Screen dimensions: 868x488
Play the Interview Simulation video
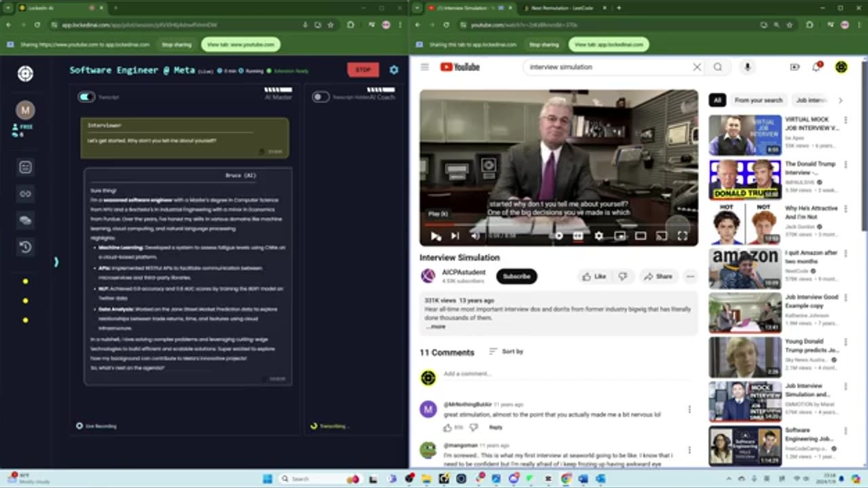(x=435, y=236)
